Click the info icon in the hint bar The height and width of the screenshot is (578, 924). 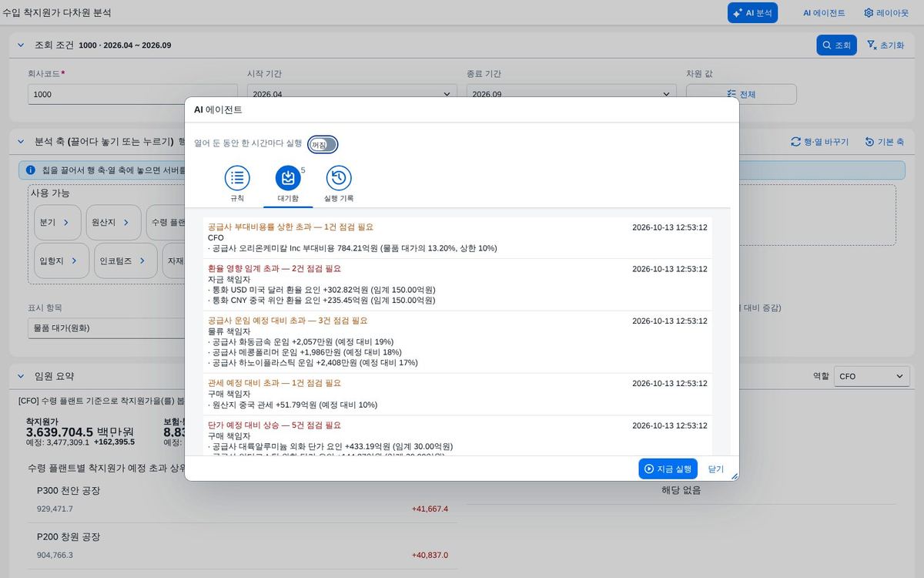click(x=31, y=170)
